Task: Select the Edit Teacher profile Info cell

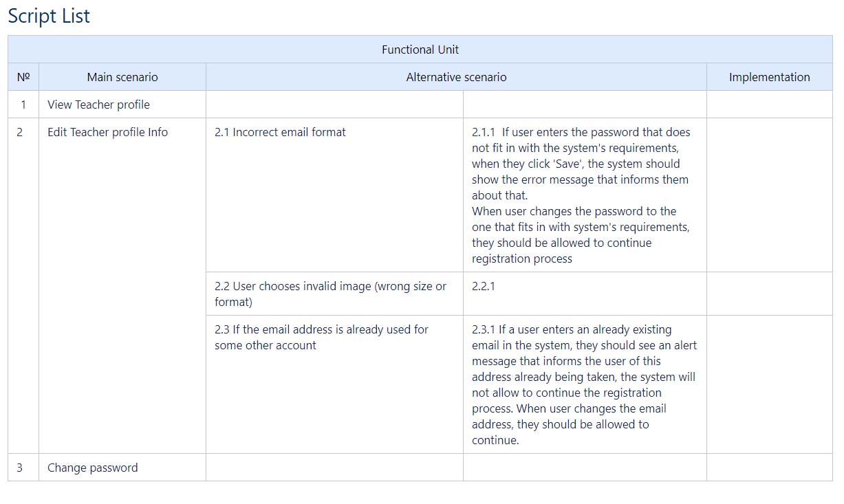Action: coord(107,132)
